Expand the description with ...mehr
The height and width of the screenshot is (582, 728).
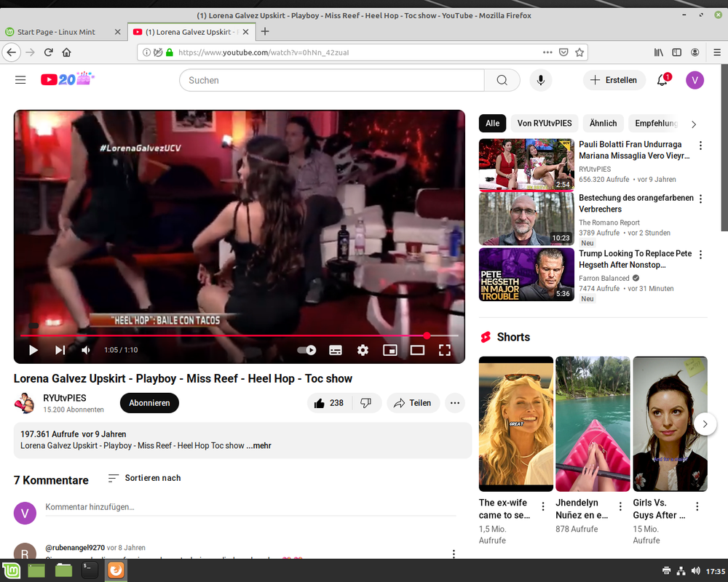point(258,445)
